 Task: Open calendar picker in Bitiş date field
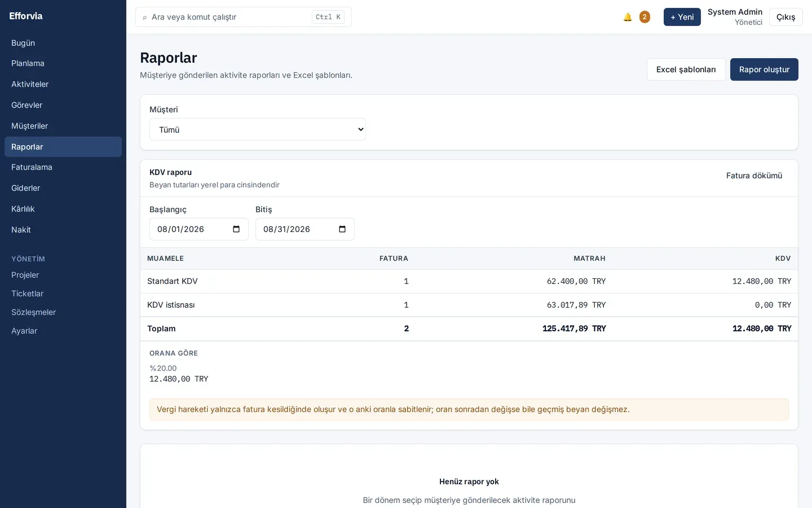342,229
